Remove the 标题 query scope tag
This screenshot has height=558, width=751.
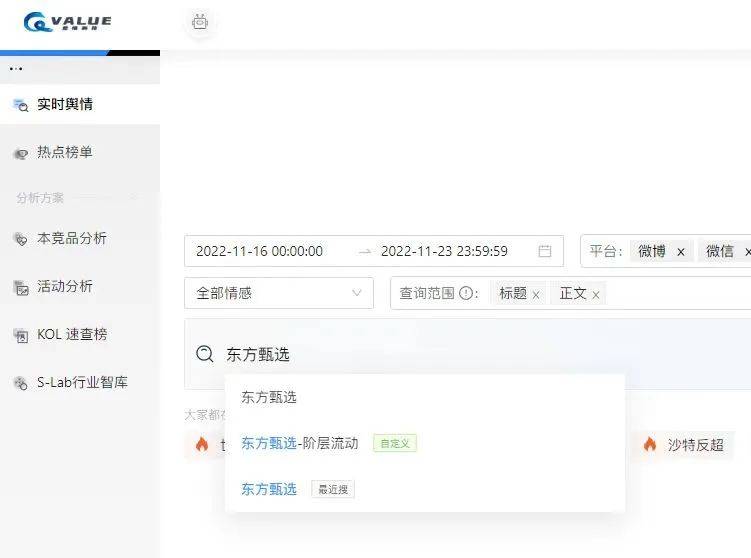click(x=536, y=295)
